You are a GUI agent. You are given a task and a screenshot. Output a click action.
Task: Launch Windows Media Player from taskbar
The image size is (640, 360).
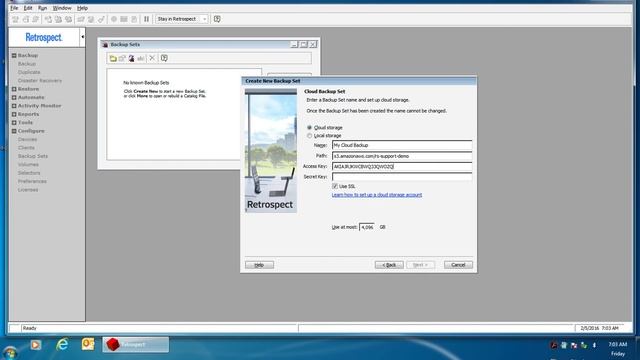36,345
